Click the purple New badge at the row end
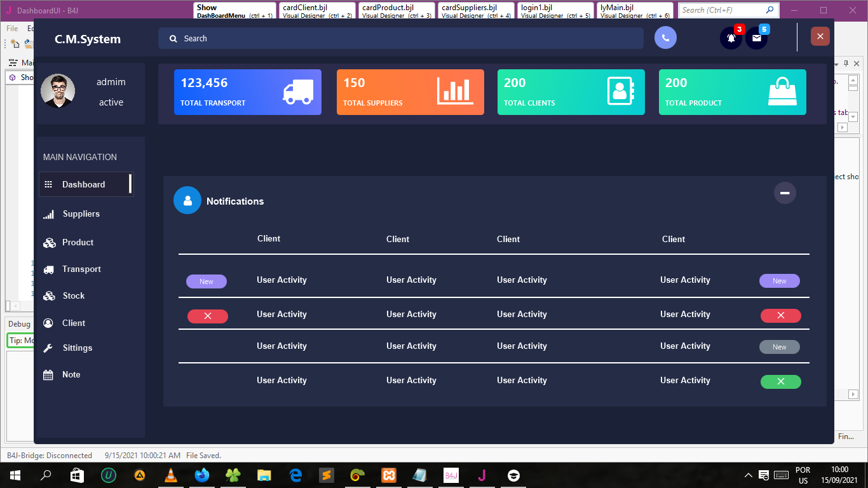Screen dimensions: 868x488 tap(780, 281)
